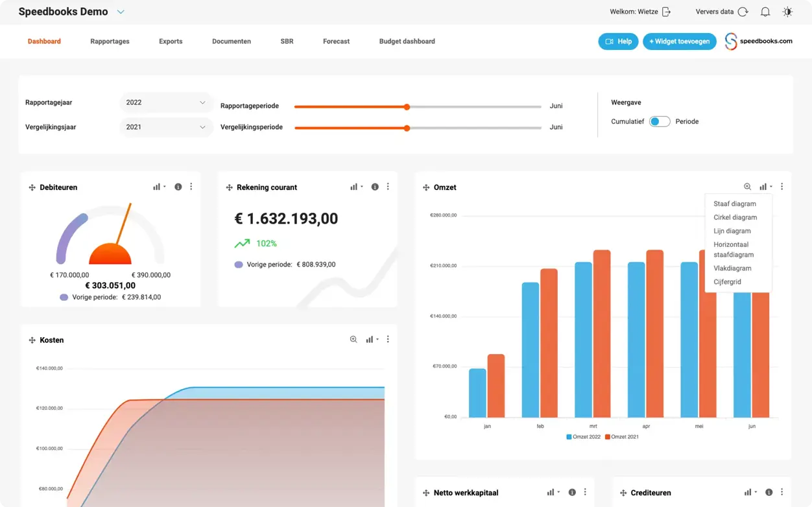Click the logout icon next to Wietze

pos(666,12)
